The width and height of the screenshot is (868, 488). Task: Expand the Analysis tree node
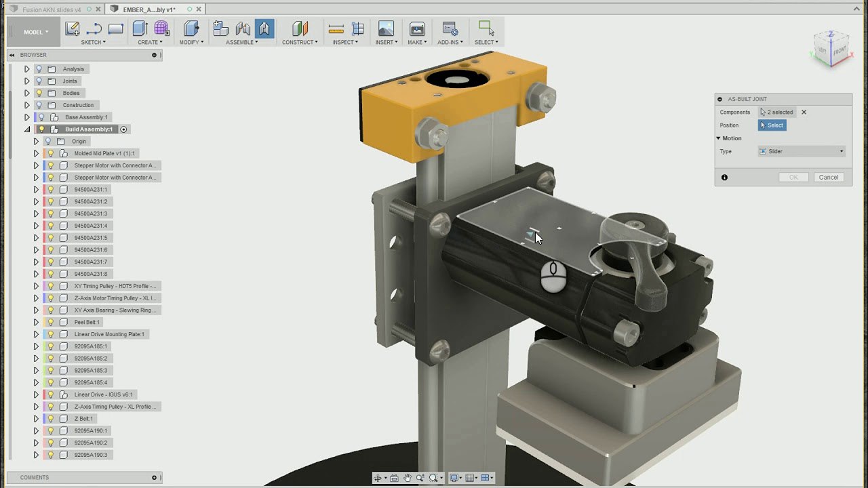click(27, 69)
